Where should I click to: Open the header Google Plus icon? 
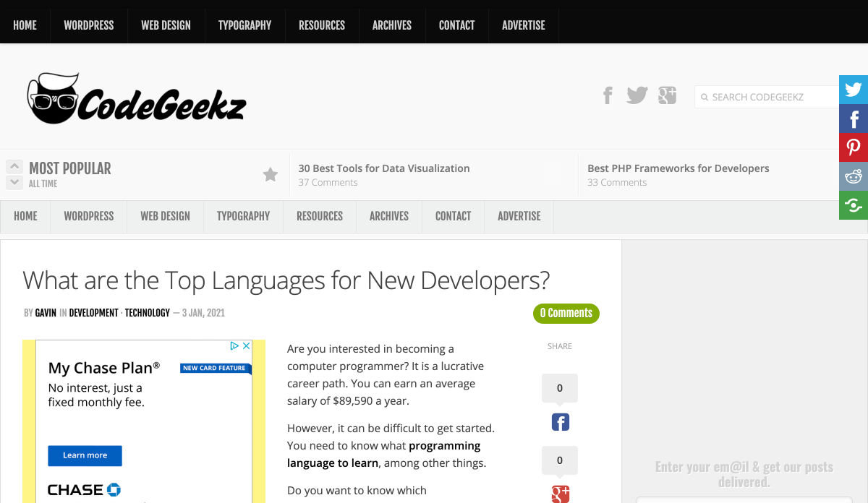[x=667, y=95]
